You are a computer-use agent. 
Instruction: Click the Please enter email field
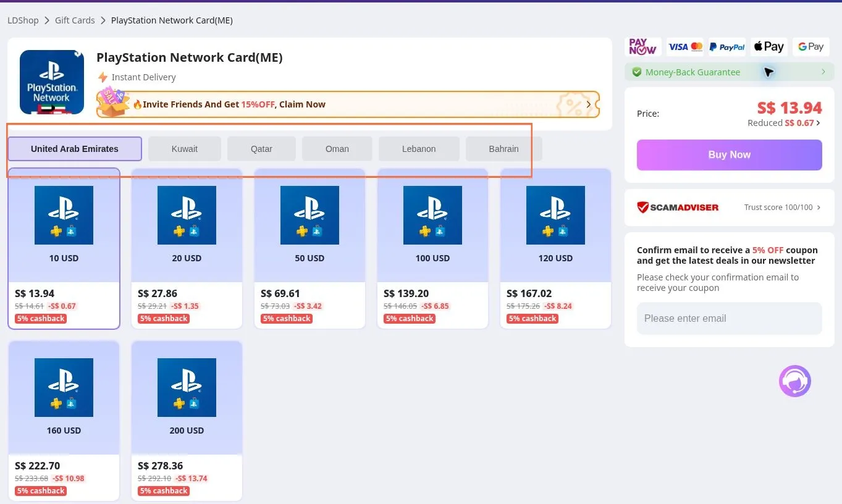(x=730, y=319)
